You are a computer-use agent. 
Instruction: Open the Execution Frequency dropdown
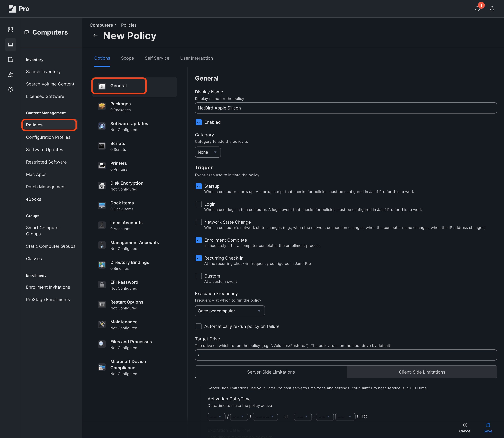pos(229,311)
